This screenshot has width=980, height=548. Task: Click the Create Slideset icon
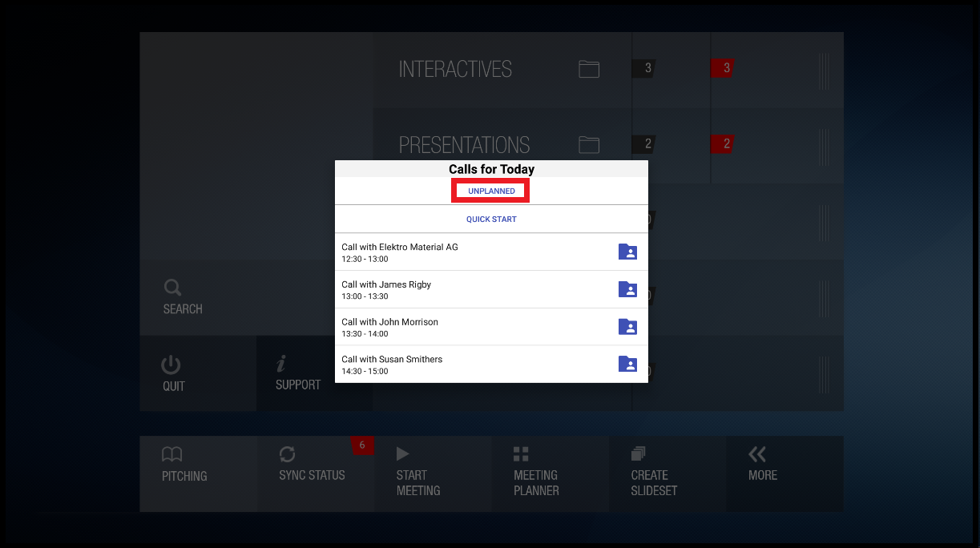639,454
